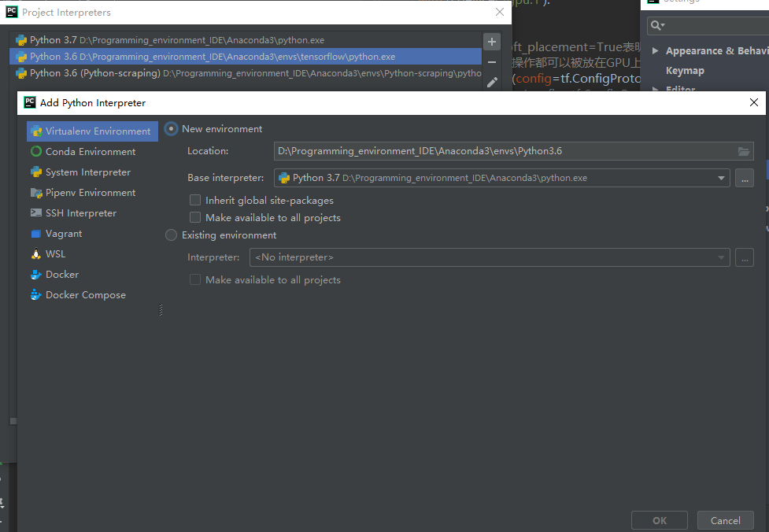The height and width of the screenshot is (532, 769).
Task: Click the plus icon to add interpreter
Action: pyautogui.click(x=492, y=42)
